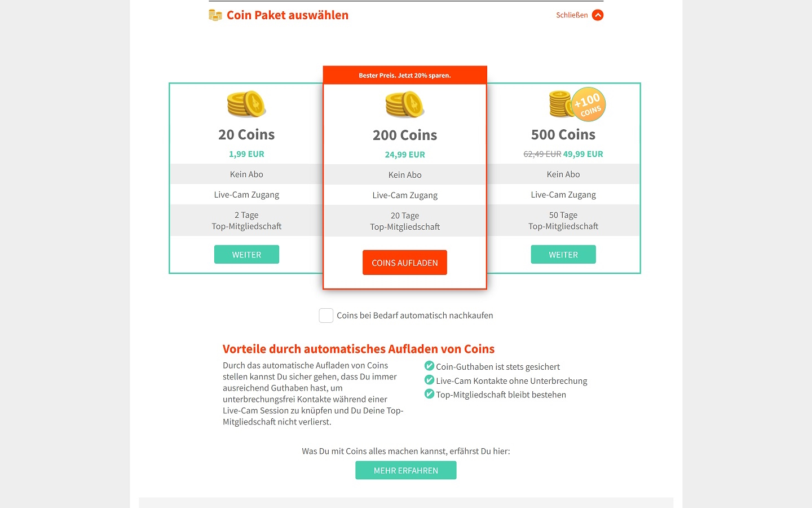Click the +100 Coins bonus badge
The image size is (812, 508).
589,104
